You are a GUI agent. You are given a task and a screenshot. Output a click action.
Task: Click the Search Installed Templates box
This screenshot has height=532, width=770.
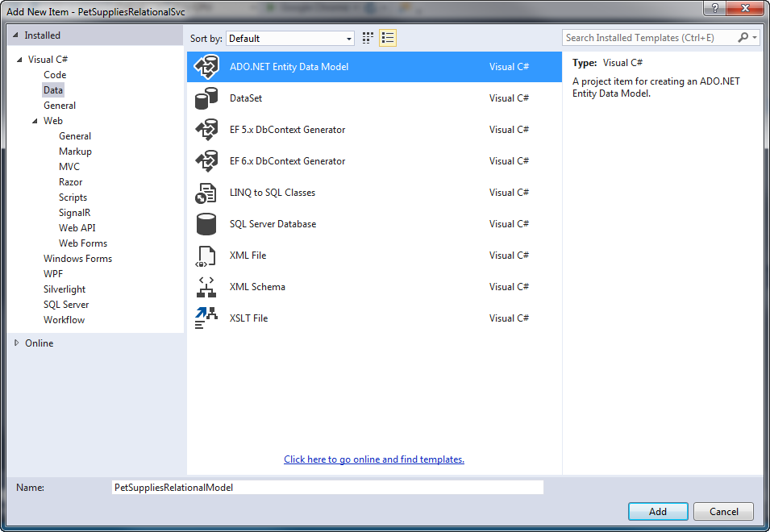coord(649,38)
